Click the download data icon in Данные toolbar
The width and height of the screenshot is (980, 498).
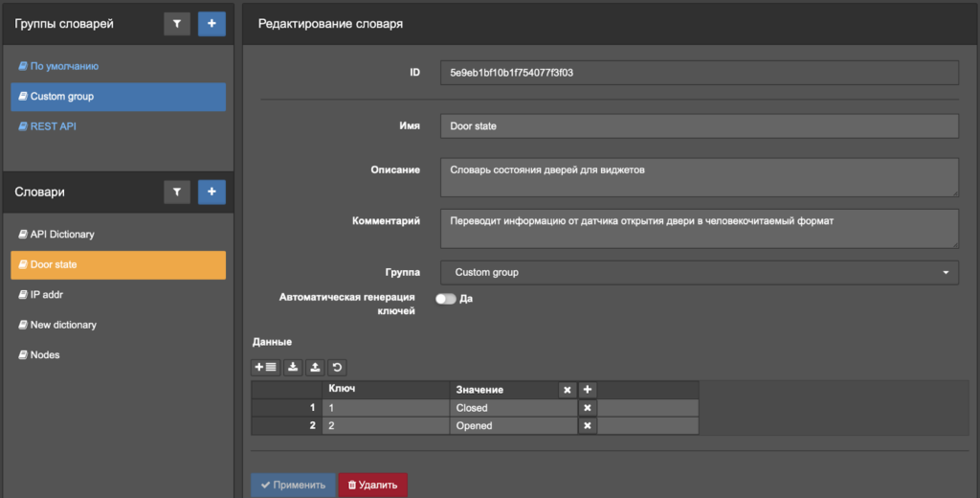(x=293, y=367)
